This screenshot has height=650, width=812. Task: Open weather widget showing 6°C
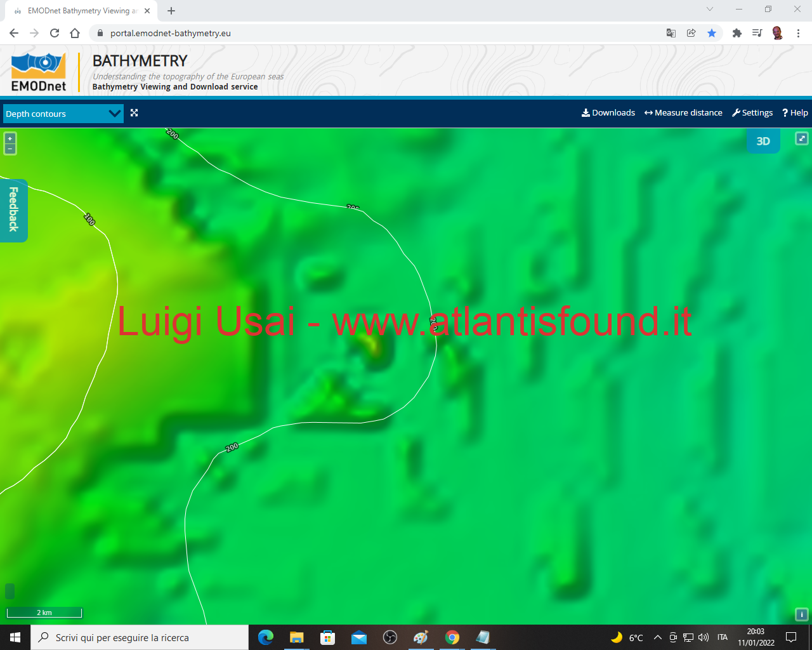(627, 637)
